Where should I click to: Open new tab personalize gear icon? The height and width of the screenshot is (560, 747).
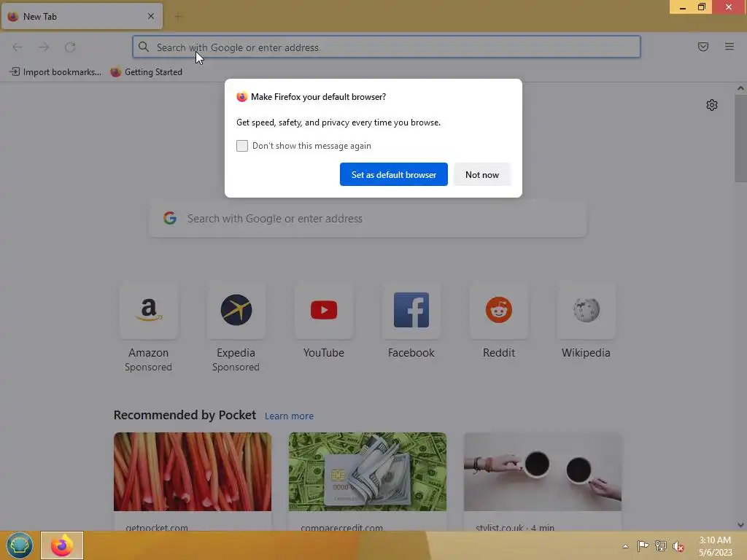[x=712, y=105]
